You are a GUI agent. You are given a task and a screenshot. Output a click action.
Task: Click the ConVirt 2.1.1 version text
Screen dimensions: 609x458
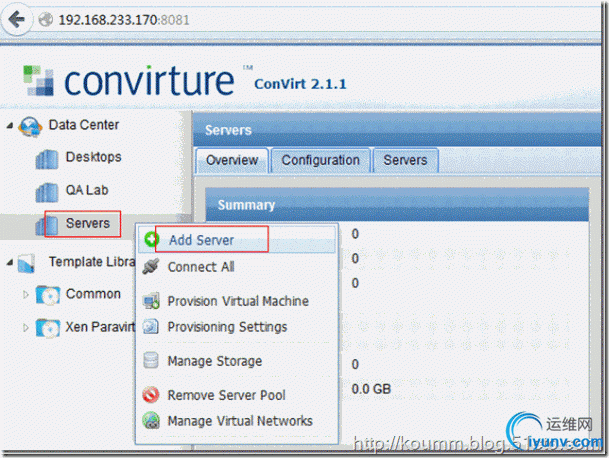pyautogui.click(x=300, y=84)
